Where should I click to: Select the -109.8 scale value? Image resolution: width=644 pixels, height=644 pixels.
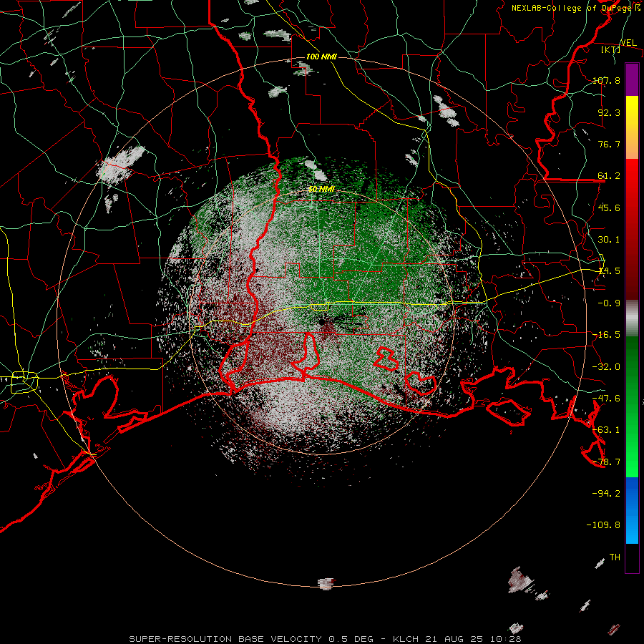pyautogui.click(x=603, y=525)
